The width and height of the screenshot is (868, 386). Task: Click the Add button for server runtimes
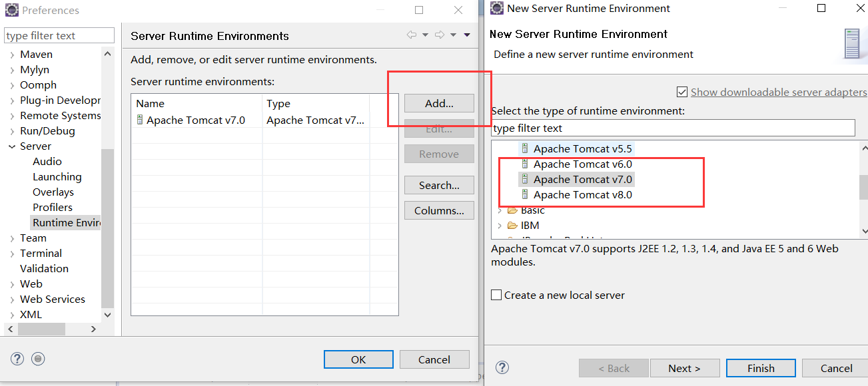438,103
